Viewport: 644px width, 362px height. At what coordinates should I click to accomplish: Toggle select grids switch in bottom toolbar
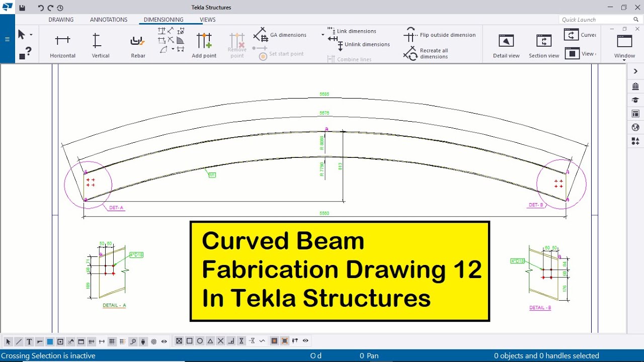click(112, 341)
